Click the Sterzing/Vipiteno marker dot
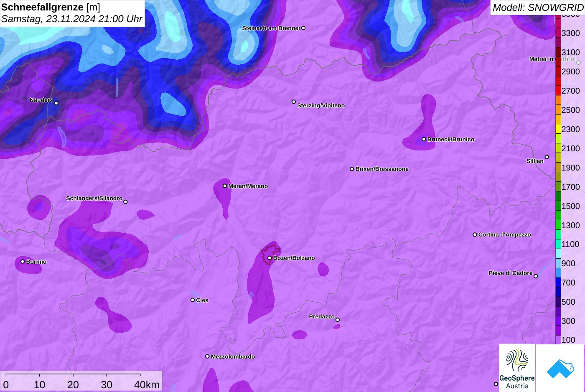Screen dimensions: 585x392 (294, 102)
